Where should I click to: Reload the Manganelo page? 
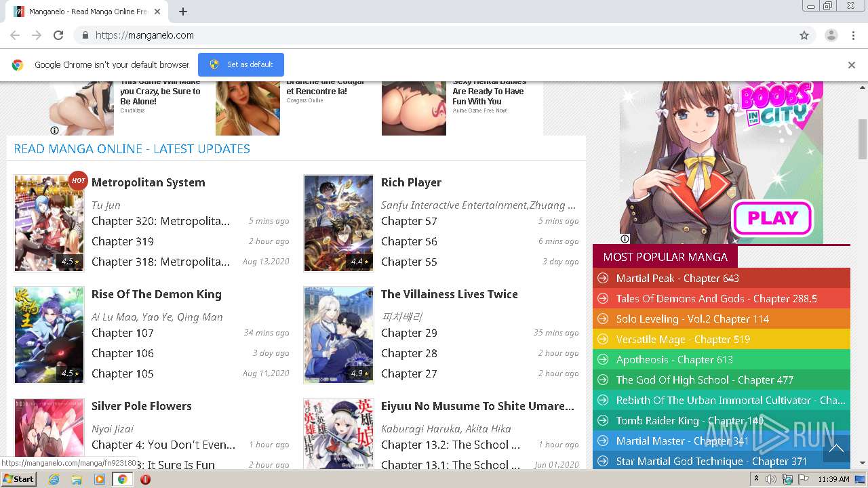(x=58, y=35)
